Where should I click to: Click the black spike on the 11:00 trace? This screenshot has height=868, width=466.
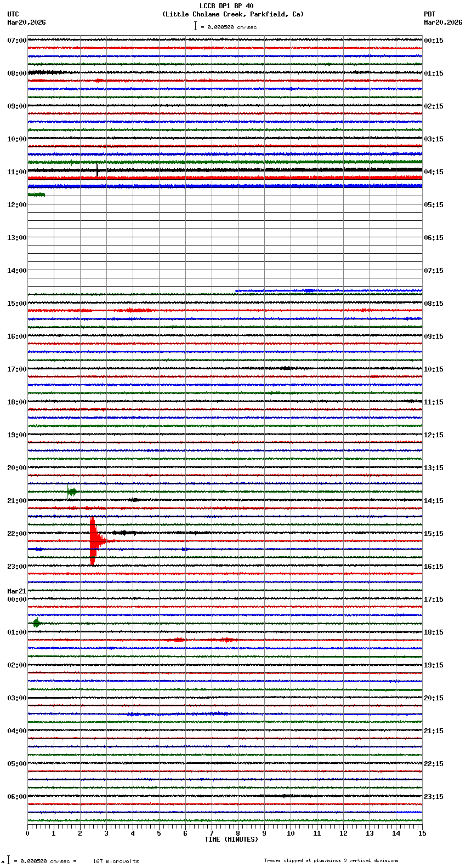pyautogui.click(x=97, y=170)
